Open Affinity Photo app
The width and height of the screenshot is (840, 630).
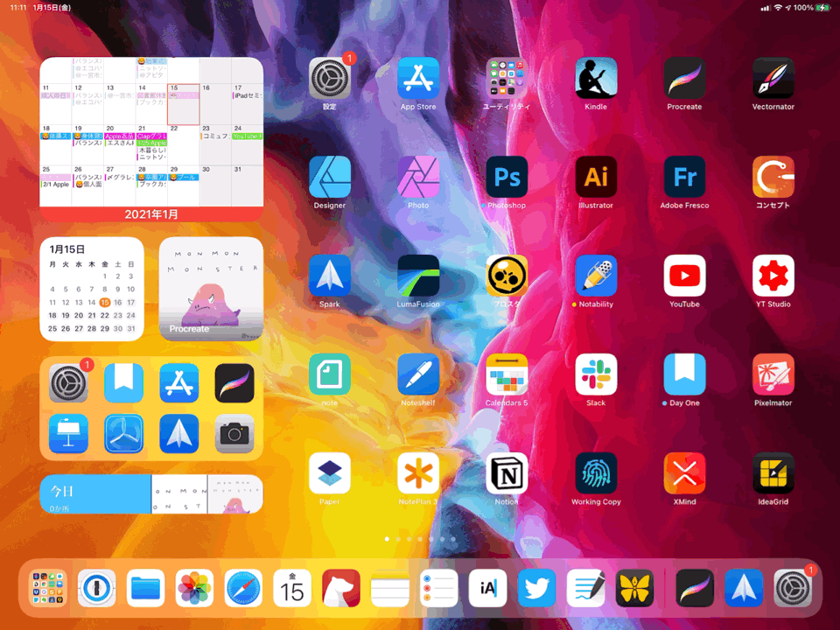point(418,177)
